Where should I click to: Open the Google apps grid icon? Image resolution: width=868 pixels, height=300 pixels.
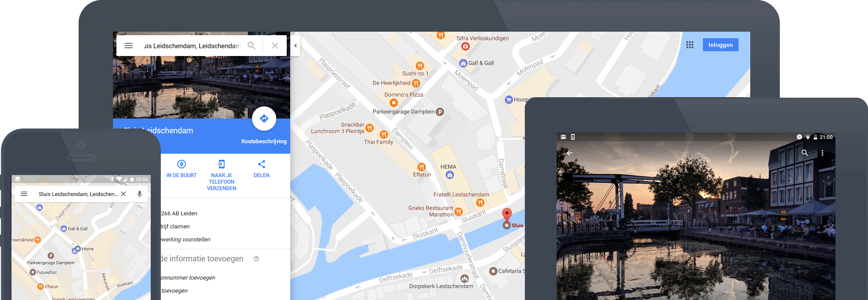690,45
